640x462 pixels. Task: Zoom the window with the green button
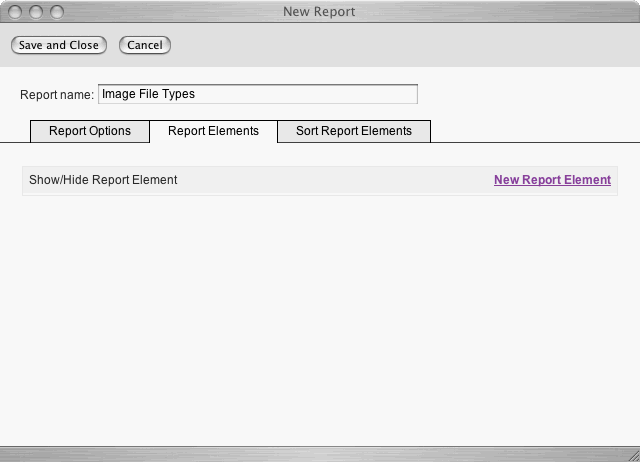[x=57, y=12]
